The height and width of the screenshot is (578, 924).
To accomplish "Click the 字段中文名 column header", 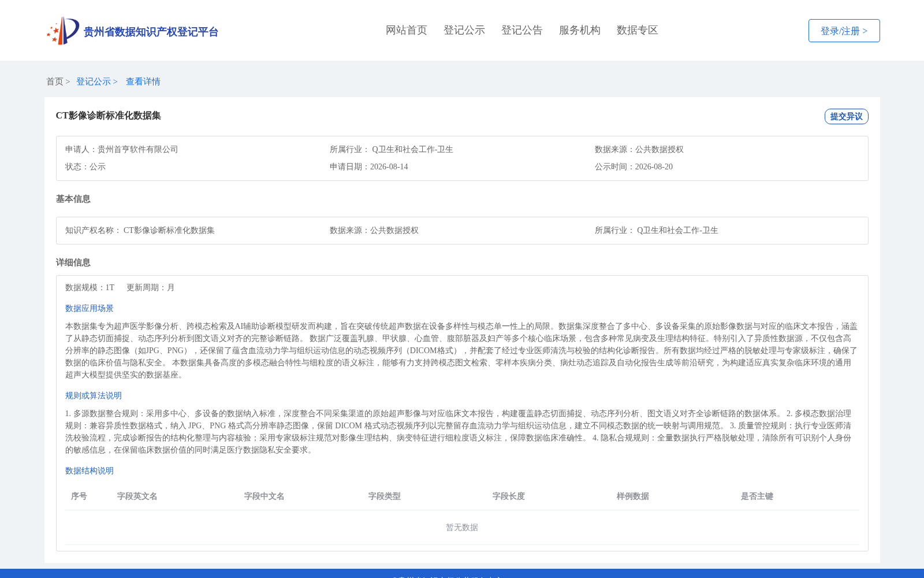I will tap(264, 497).
